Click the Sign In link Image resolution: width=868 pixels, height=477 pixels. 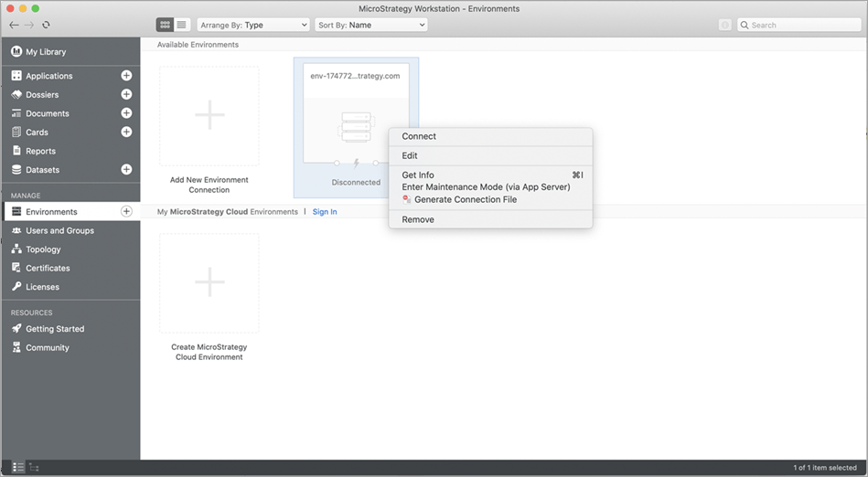[325, 212]
